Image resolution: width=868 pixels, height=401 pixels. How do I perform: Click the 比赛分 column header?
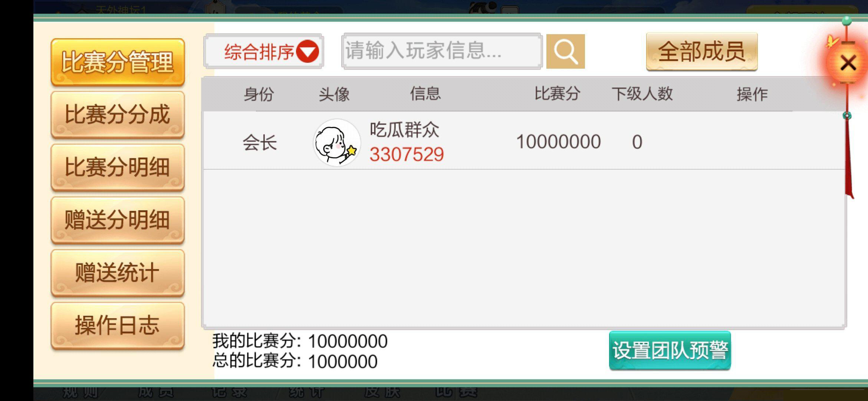pyautogui.click(x=557, y=94)
